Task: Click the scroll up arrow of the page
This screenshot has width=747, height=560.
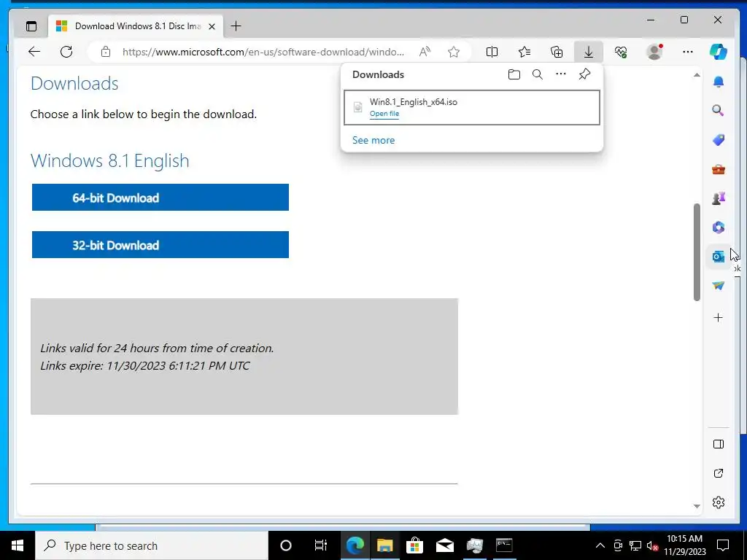Action: pyautogui.click(x=697, y=75)
